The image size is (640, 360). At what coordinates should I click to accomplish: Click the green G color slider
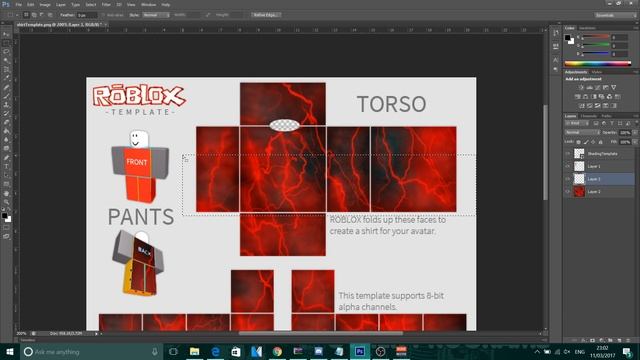[596, 45]
